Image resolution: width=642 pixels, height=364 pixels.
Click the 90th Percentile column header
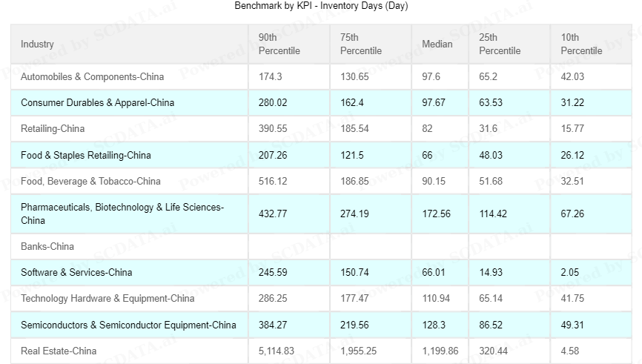pyautogui.click(x=279, y=44)
